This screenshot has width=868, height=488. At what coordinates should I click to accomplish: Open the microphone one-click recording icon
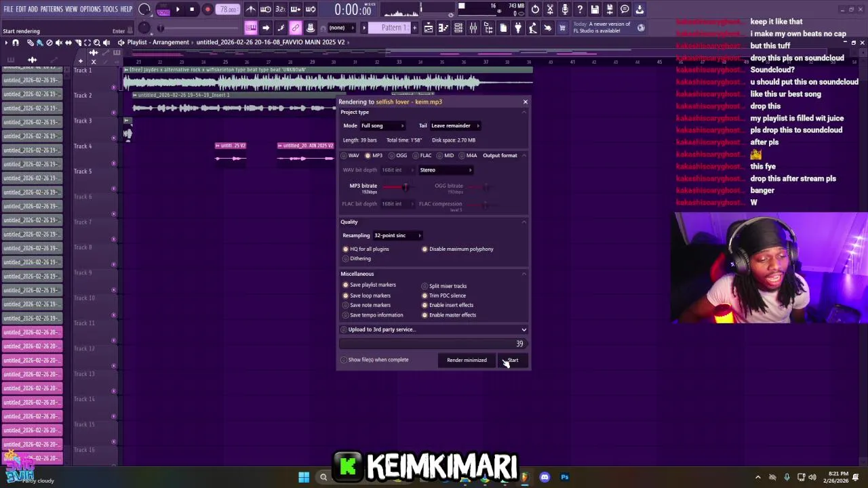tap(565, 9)
